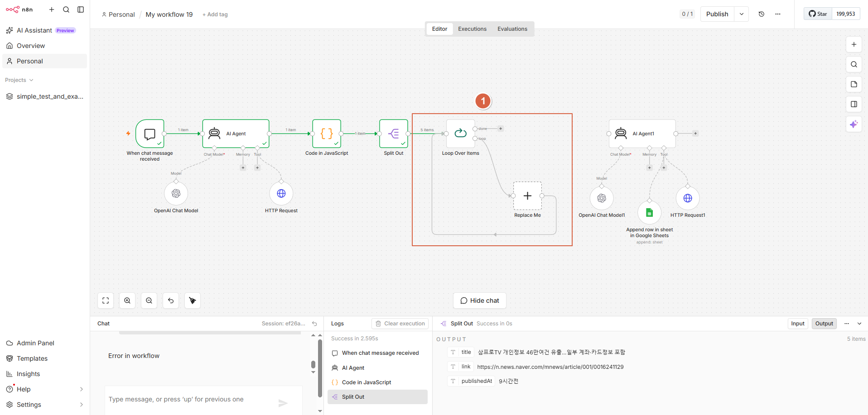Open logs output three-dots options
The width and height of the screenshot is (868, 415).
coord(847,324)
